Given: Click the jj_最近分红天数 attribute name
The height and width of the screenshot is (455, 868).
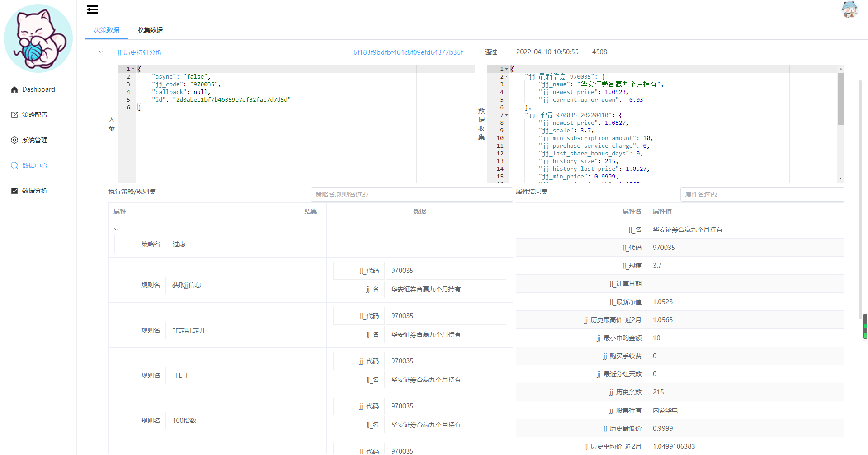Looking at the screenshot, I should pyautogui.click(x=619, y=374).
